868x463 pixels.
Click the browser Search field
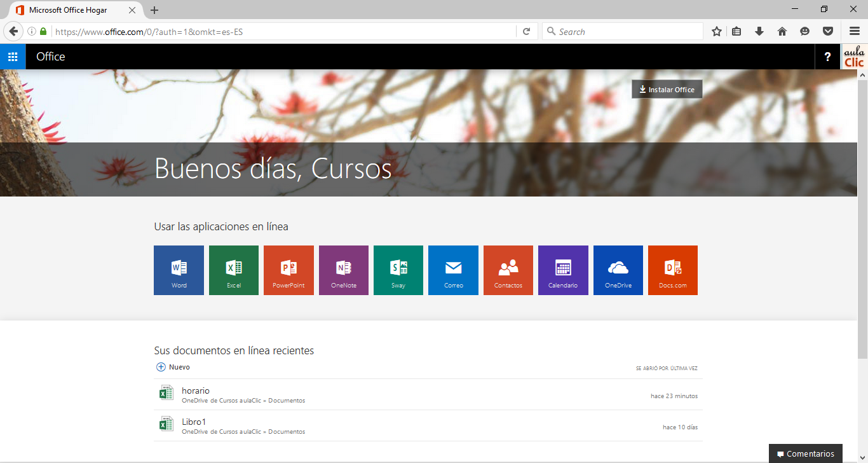[x=623, y=31]
